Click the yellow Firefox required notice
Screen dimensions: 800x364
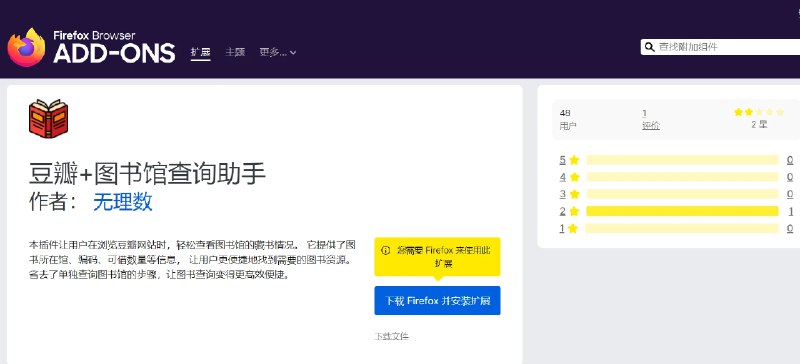(x=437, y=257)
